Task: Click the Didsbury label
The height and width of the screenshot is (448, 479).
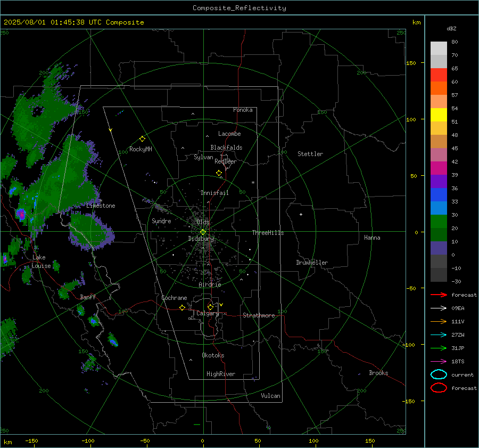Action: click(201, 239)
